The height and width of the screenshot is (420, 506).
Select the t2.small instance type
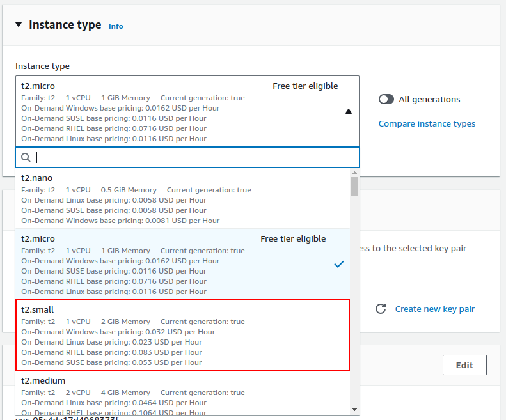coord(182,336)
